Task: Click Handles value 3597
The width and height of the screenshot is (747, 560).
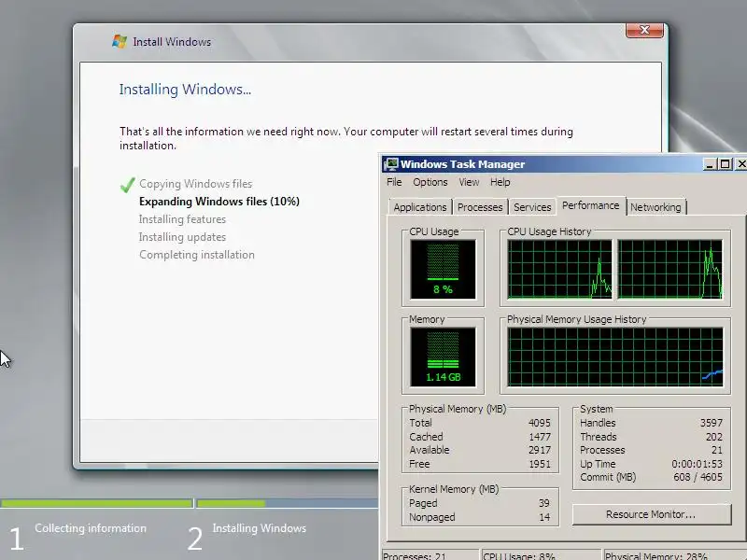Action: tap(712, 423)
